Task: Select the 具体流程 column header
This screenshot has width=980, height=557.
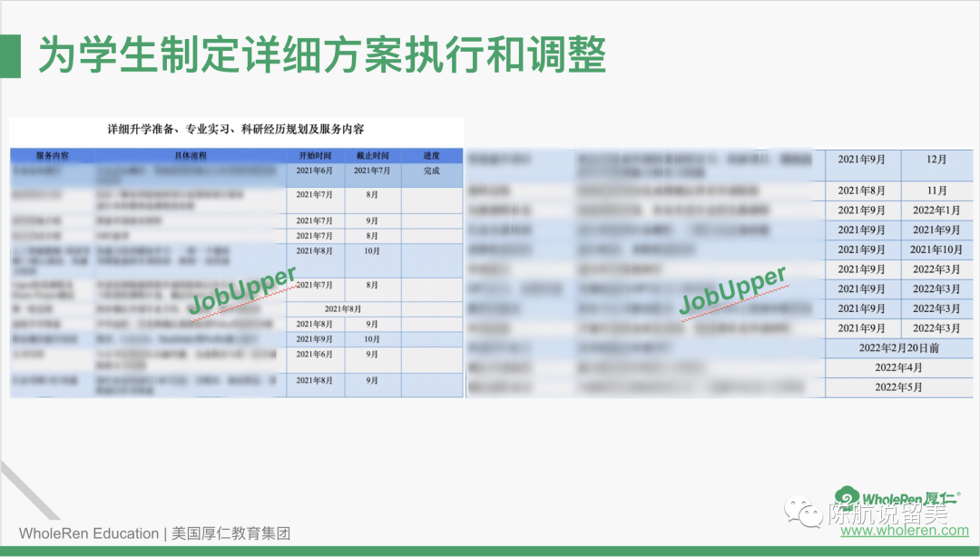Action: click(190, 155)
